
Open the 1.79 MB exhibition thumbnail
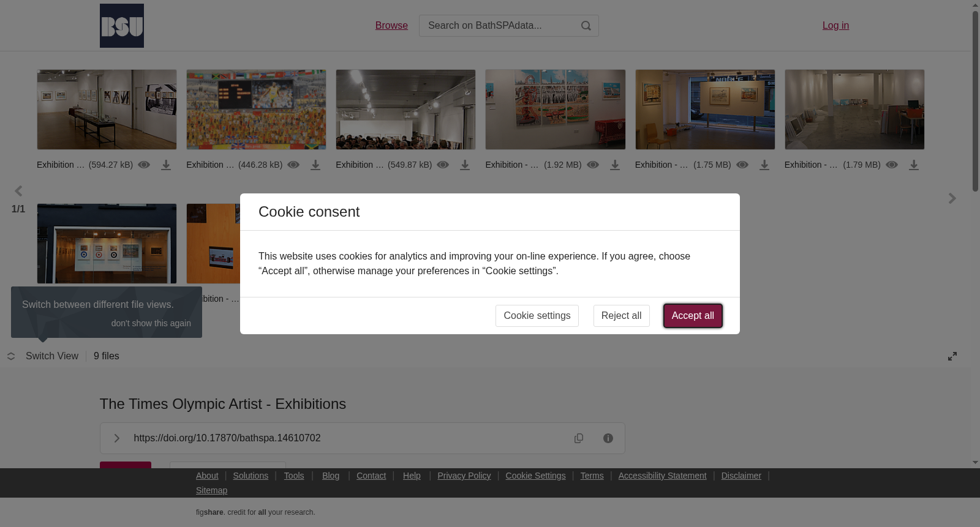[854, 110]
